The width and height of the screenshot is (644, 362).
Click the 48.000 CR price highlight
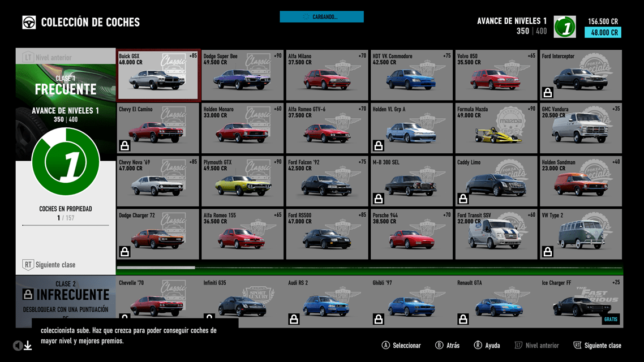pyautogui.click(x=603, y=32)
